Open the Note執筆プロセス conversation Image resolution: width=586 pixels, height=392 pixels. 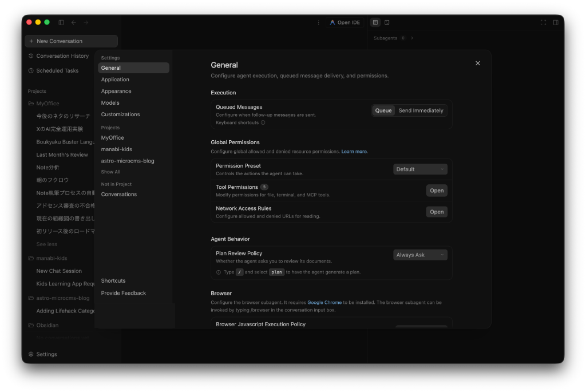click(x=65, y=193)
